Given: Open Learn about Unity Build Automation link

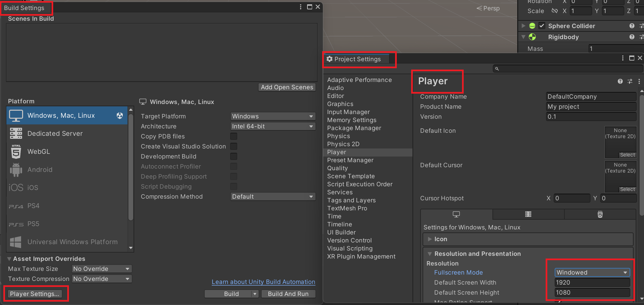Looking at the screenshot, I should [x=263, y=282].
